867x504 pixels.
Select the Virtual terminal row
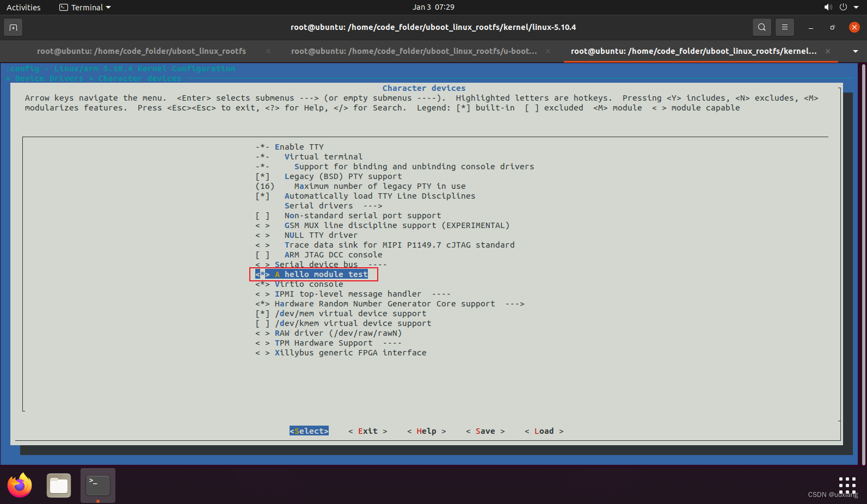pos(309,157)
